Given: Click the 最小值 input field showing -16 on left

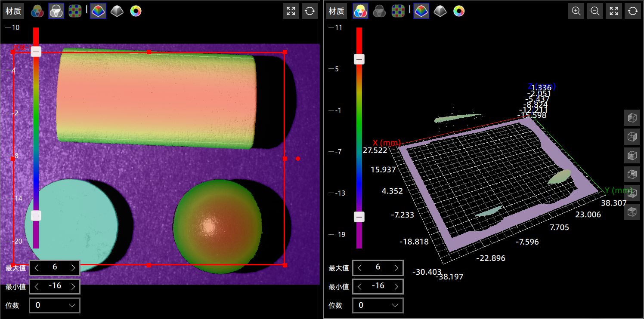Looking at the screenshot, I should click(55, 286).
